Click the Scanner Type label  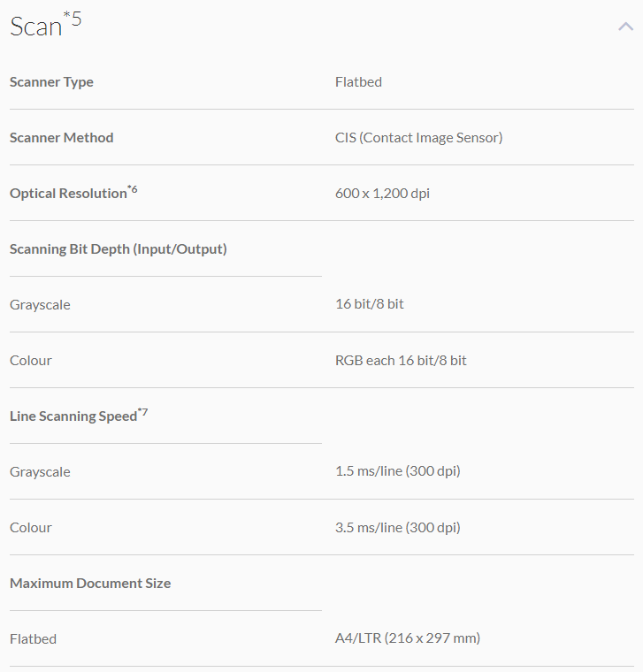point(51,82)
